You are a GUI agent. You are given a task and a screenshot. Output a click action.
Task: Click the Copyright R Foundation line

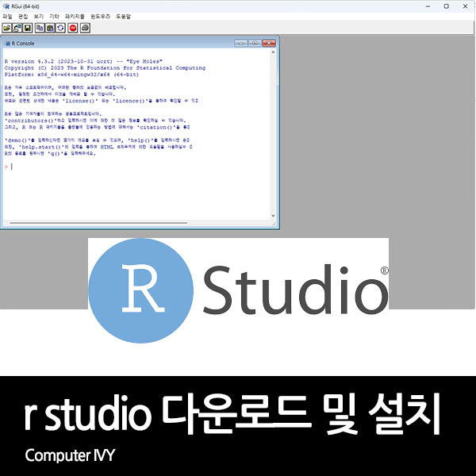105,68
